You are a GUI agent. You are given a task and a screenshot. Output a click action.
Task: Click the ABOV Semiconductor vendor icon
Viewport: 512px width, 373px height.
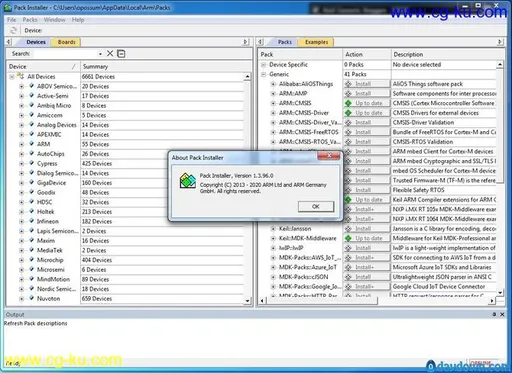(x=31, y=86)
